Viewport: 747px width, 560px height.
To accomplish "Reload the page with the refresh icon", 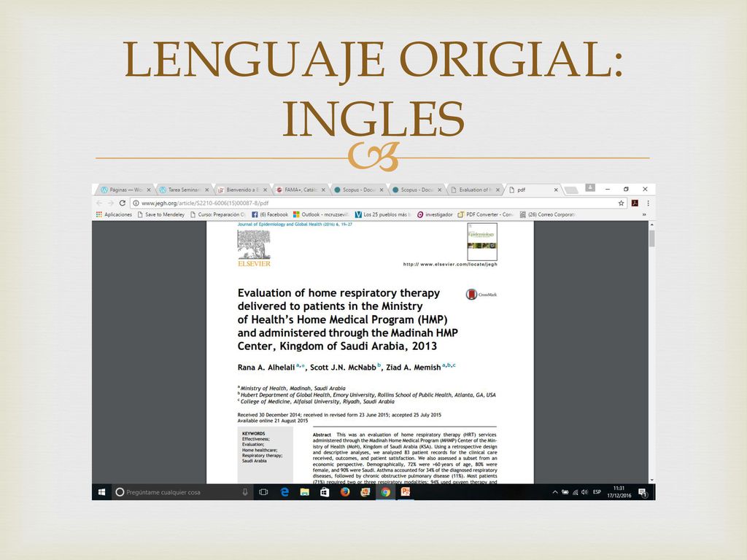I will pos(123,203).
